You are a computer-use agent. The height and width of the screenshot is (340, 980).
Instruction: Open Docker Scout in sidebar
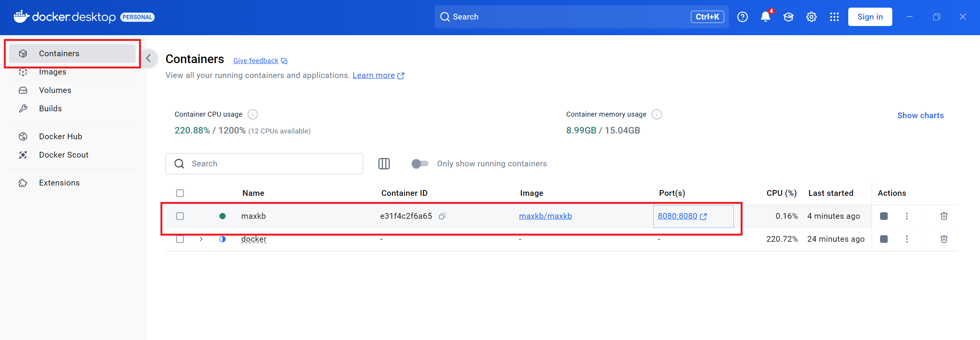(x=72, y=155)
